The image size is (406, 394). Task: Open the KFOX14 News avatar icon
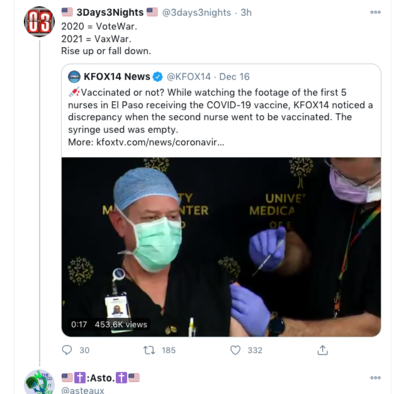(x=74, y=77)
